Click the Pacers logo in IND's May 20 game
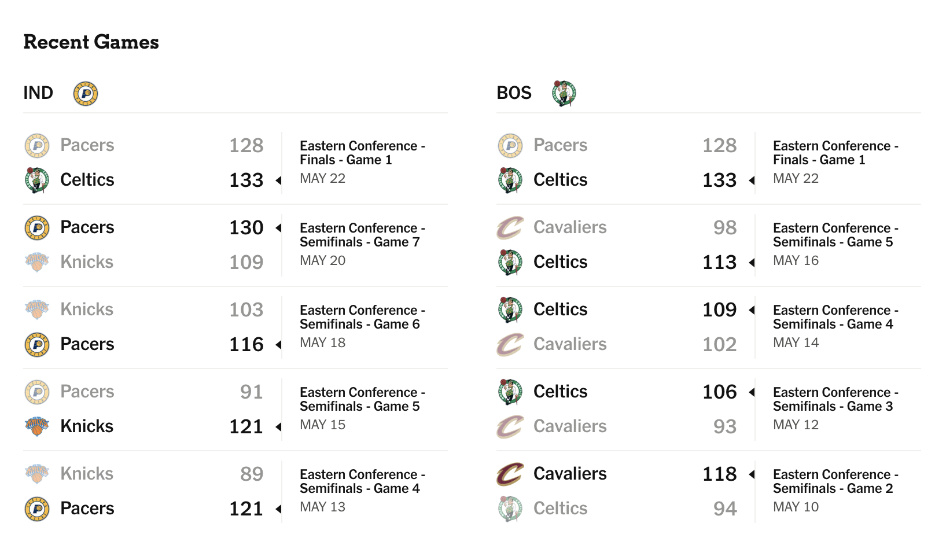 point(37,228)
